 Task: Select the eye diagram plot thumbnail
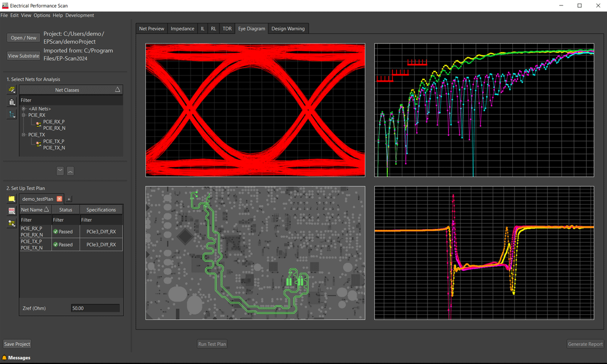point(255,110)
